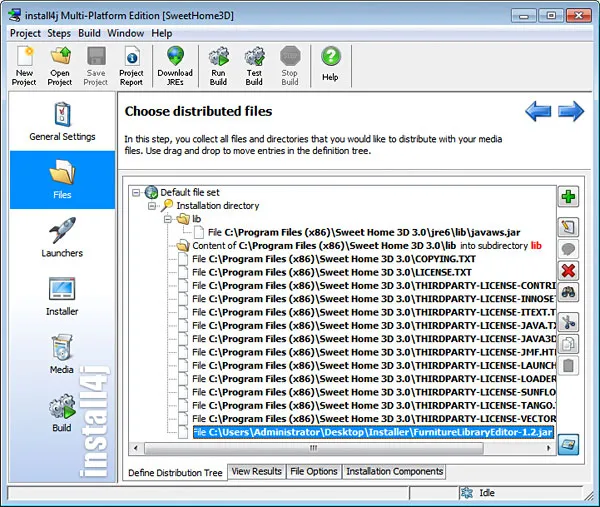Image resolution: width=600 pixels, height=507 pixels.
Task: Go to the Build step in the sidebar
Action: click(x=62, y=412)
